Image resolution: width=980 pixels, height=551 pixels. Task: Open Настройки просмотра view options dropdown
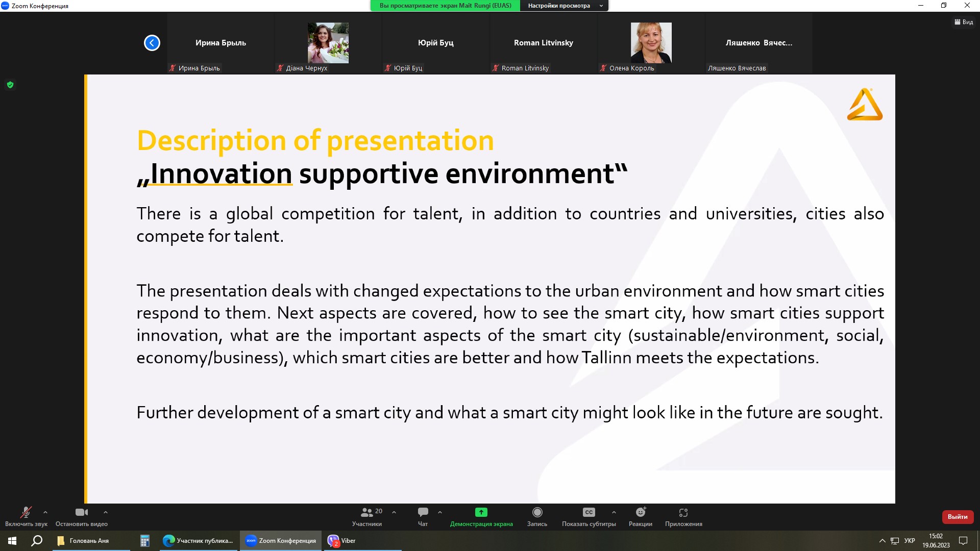click(x=565, y=6)
